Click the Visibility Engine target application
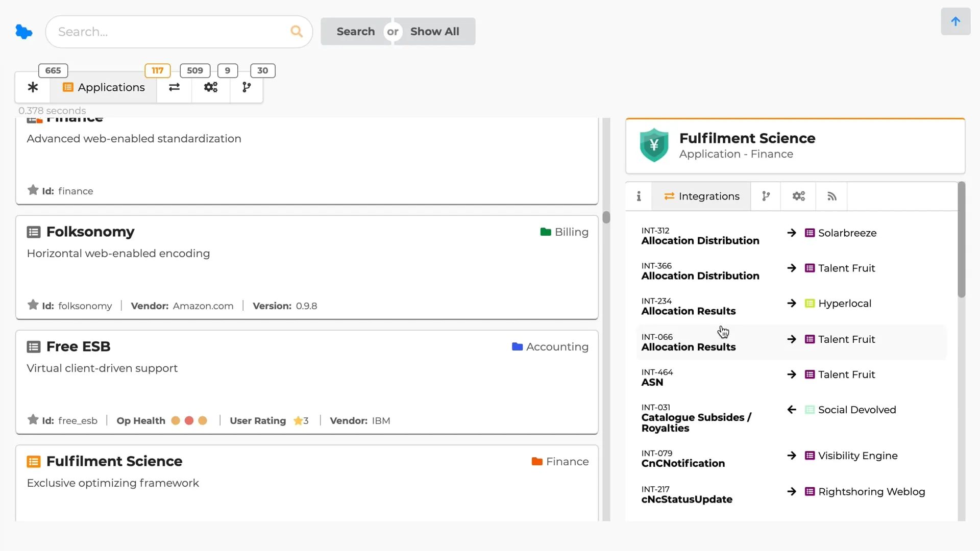The width and height of the screenshot is (980, 551). (858, 456)
